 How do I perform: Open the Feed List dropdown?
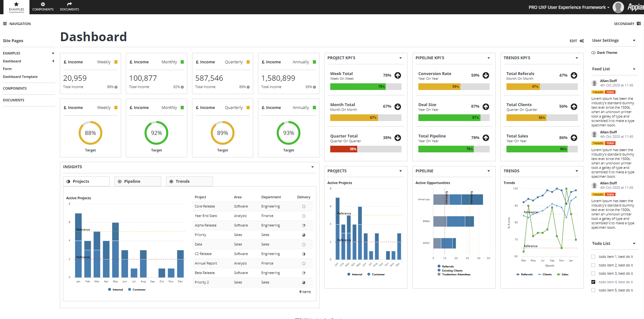pyautogui.click(x=634, y=69)
